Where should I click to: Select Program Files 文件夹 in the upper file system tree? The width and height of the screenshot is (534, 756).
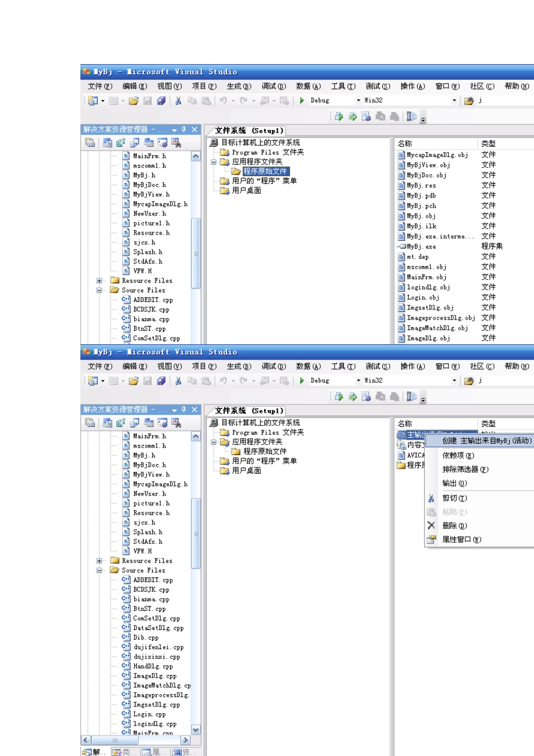268,152
